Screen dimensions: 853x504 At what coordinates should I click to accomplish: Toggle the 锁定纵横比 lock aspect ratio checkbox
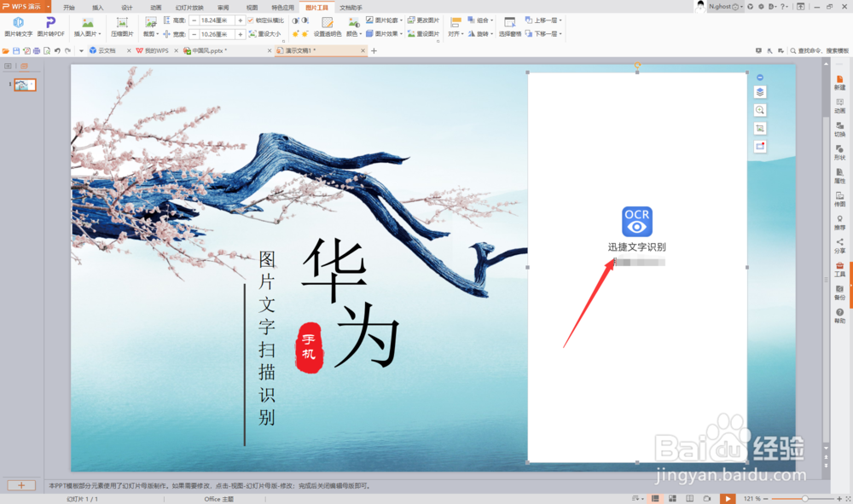251,20
